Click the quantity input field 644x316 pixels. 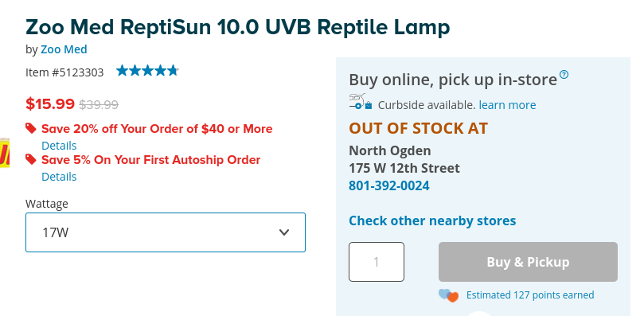377,262
